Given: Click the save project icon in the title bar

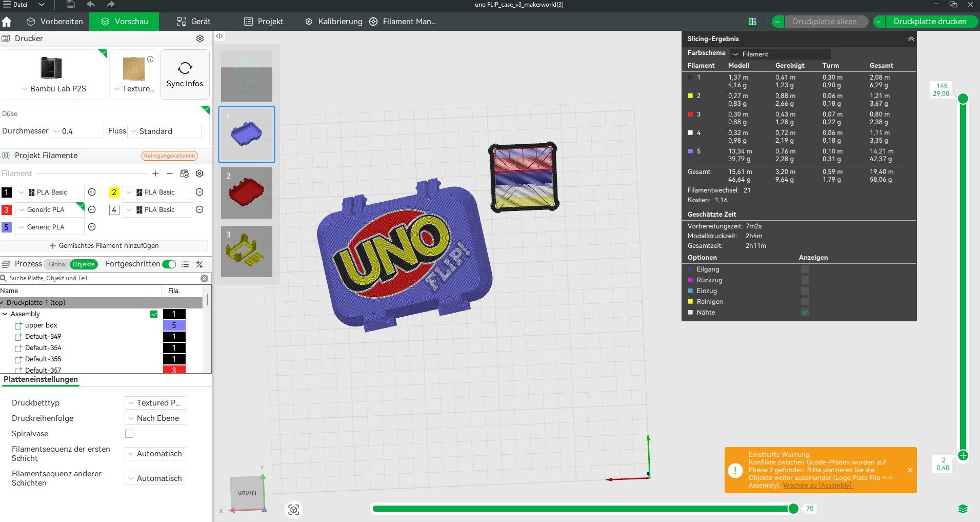Looking at the screenshot, I should click(70, 5).
